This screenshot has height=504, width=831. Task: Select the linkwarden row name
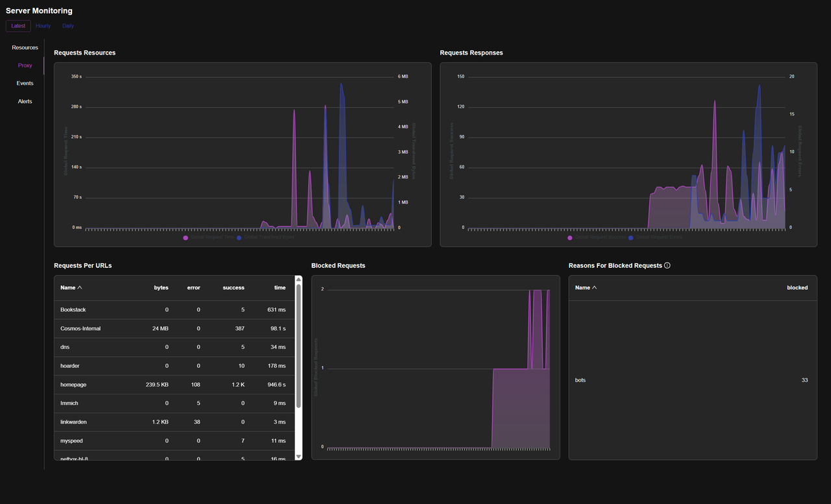tap(73, 422)
